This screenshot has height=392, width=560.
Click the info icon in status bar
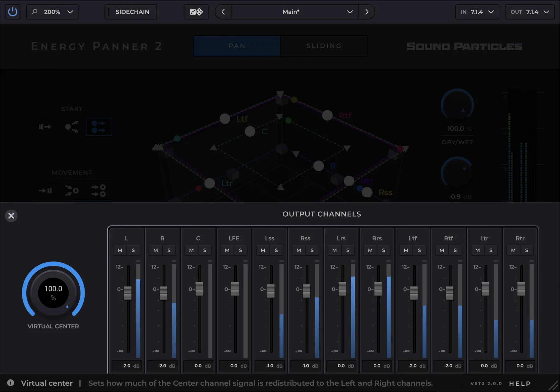(x=11, y=383)
